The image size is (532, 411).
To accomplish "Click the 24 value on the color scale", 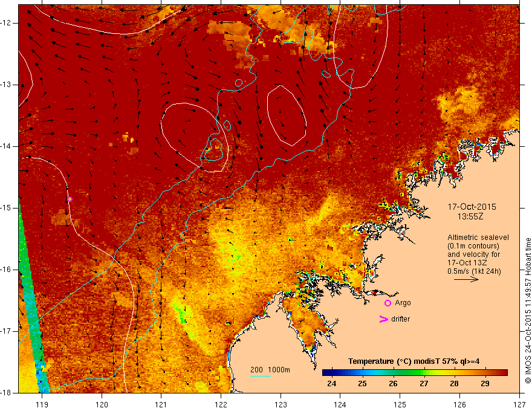I will (331, 384).
